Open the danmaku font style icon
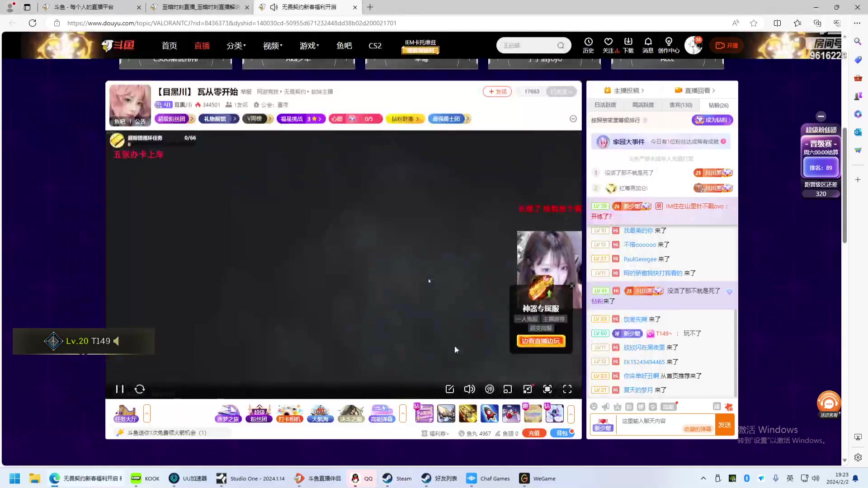 (618, 407)
